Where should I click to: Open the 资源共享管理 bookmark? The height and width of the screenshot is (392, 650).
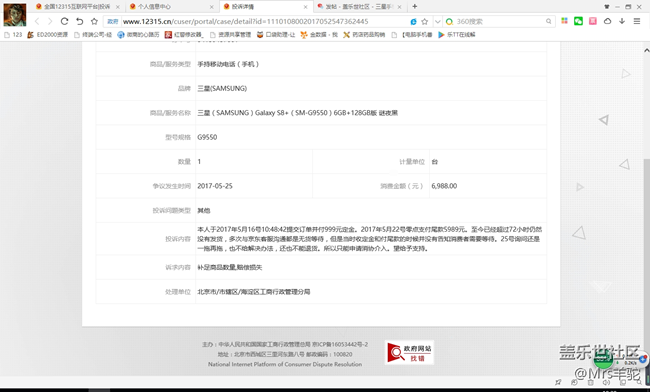coord(230,35)
